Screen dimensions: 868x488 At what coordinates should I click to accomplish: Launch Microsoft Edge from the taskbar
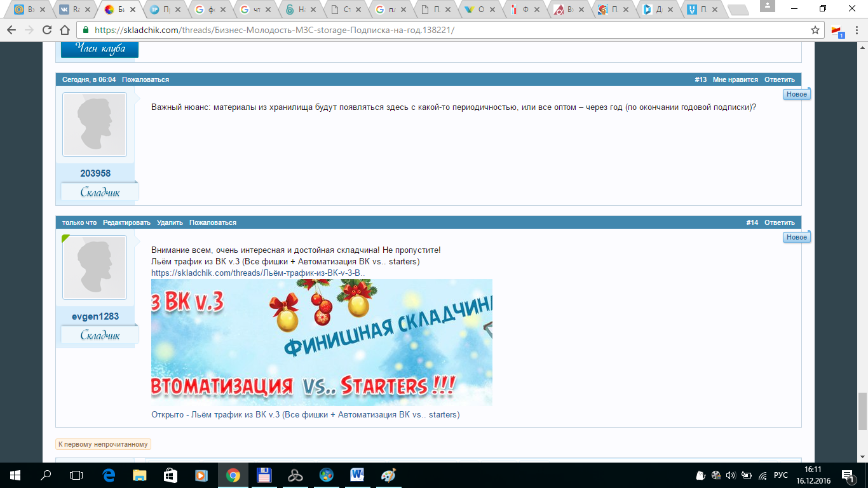coord(108,475)
